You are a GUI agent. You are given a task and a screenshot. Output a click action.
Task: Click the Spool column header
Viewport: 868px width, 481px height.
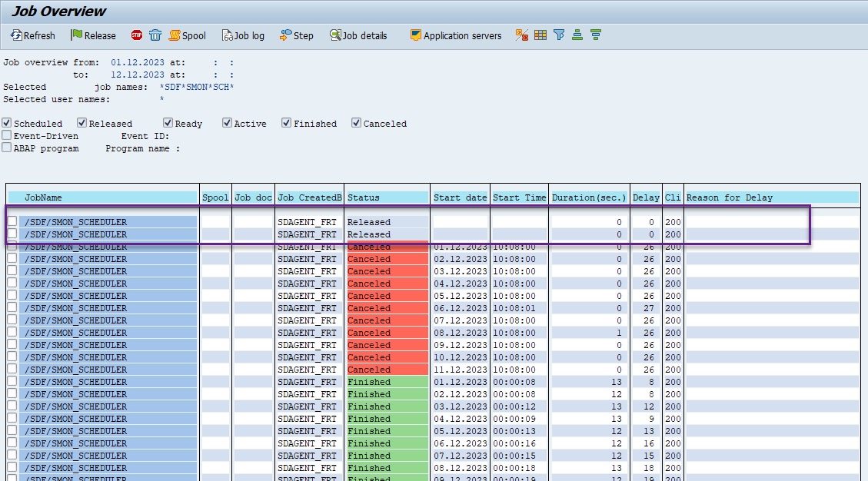coord(215,197)
